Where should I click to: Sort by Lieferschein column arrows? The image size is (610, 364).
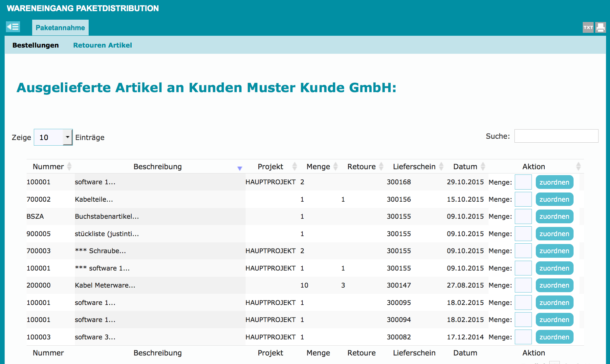(441, 167)
